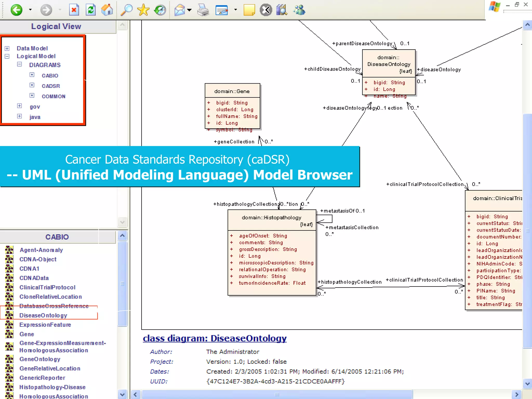Click the Research books icon
532x399 pixels.
[x=282, y=10]
